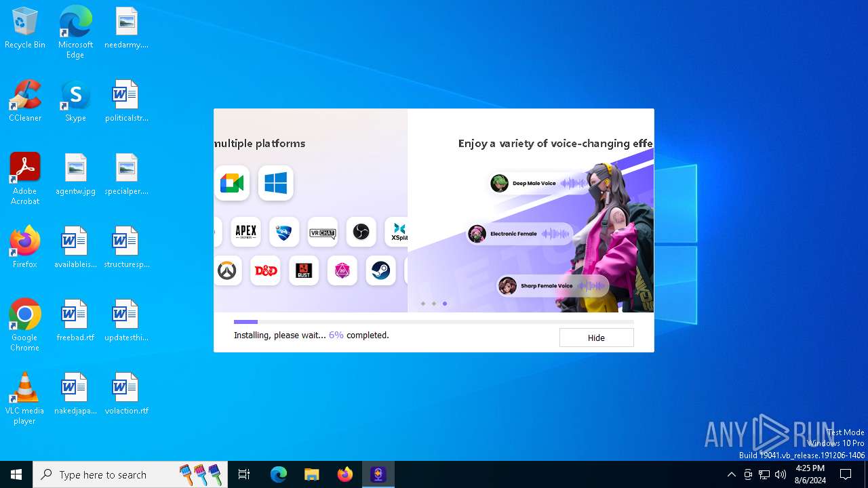Select the availableis document on desktop

(x=75, y=248)
